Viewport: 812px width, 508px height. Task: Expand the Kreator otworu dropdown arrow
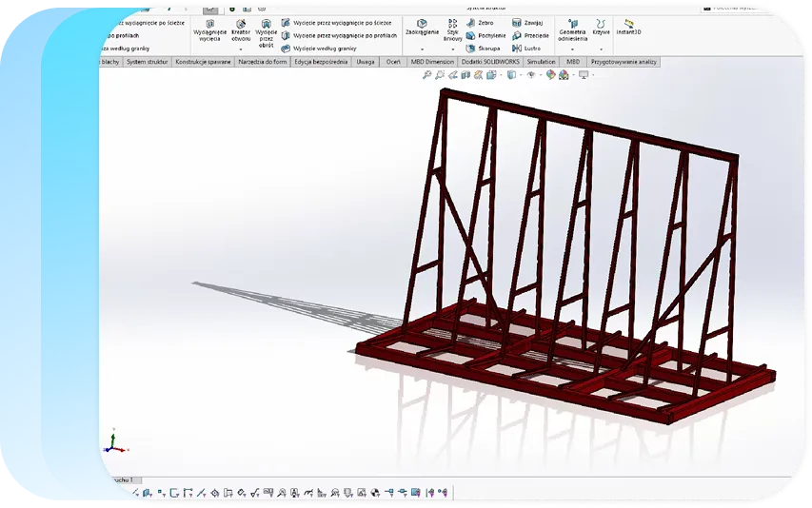click(241, 49)
